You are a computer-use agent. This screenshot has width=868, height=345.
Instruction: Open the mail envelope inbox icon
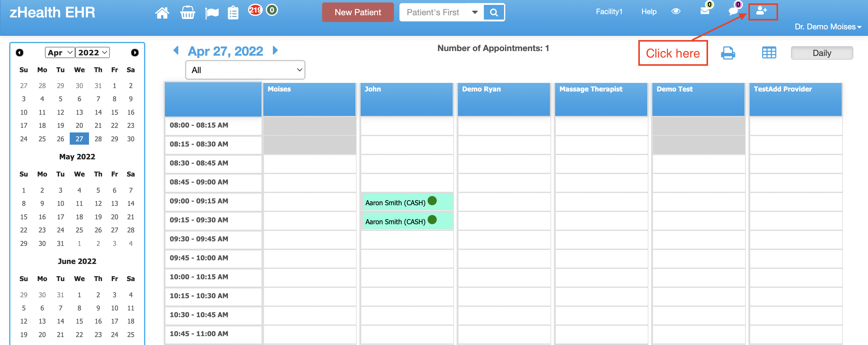click(x=705, y=11)
